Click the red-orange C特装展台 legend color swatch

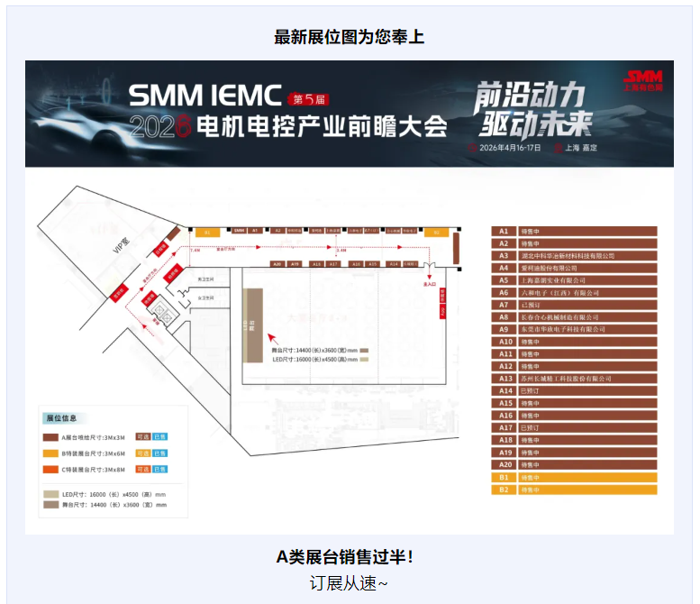[50, 470]
